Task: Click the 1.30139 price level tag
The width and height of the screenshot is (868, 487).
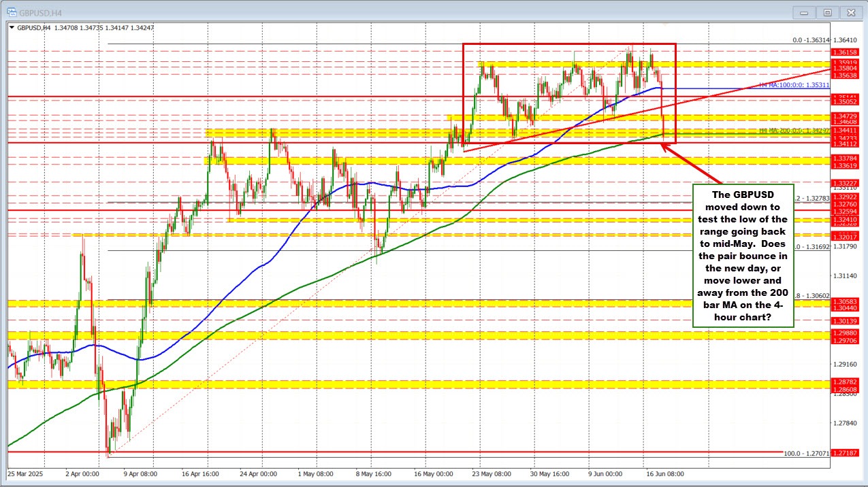Action: click(844, 320)
